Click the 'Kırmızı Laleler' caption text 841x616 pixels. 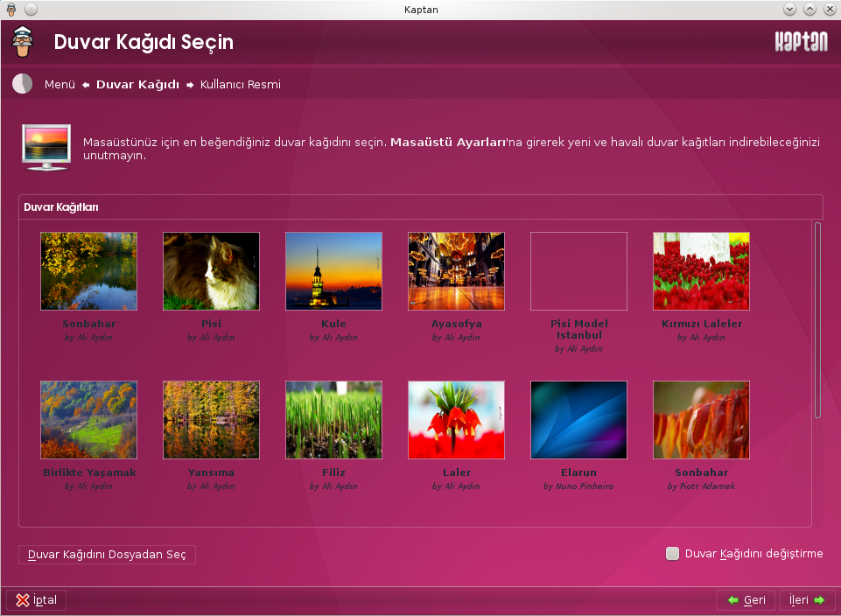pyautogui.click(x=702, y=324)
